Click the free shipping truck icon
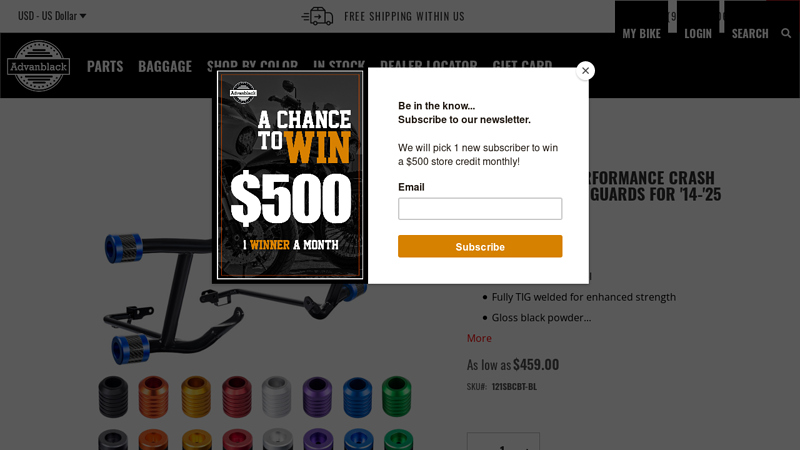800x450 pixels. 317,16
